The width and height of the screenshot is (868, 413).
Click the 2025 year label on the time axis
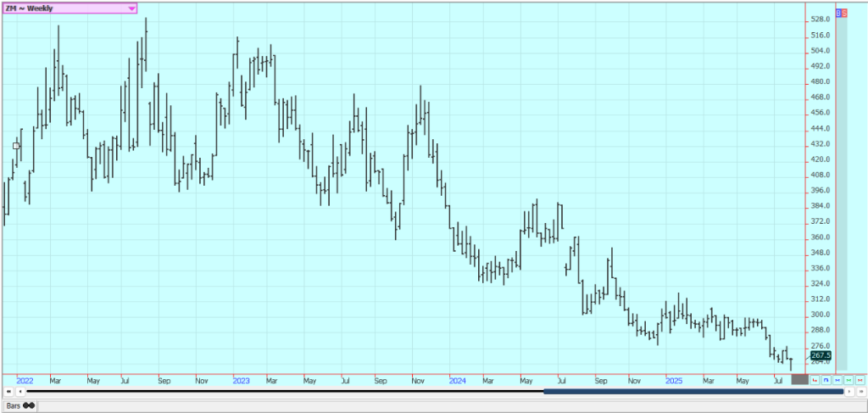click(674, 381)
